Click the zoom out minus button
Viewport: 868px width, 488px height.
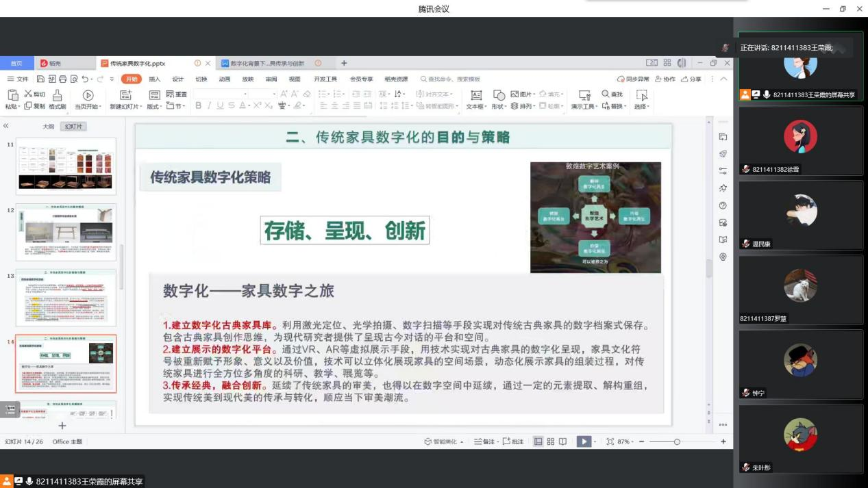(x=641, y=442)
